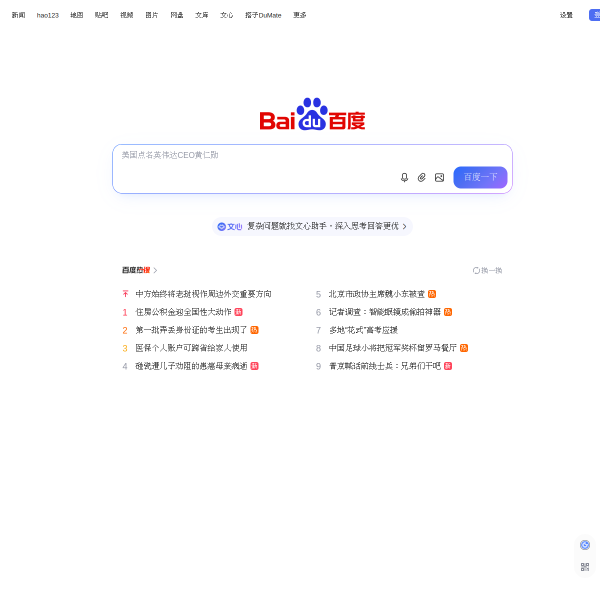600x600 pixels.
Task: Open the round AI assistant icon at bottom right
Action: point(585,545)
